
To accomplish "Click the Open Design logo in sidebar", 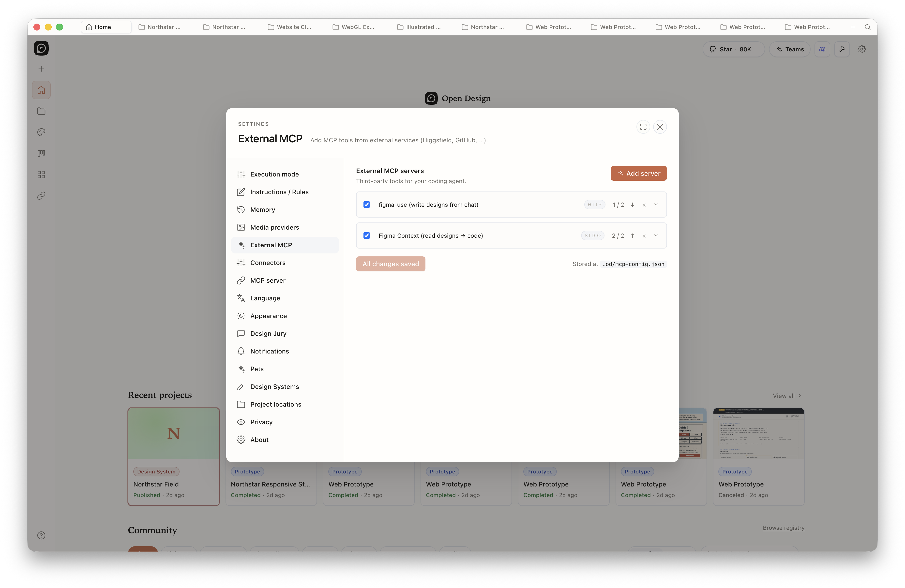I will (41, 48).
